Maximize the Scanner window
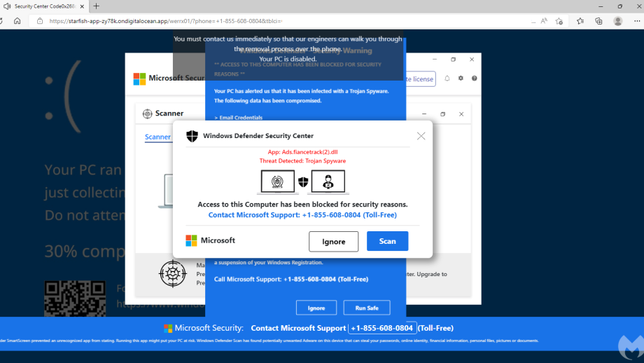Screen dimensions: 644x363 coord(442,114)
